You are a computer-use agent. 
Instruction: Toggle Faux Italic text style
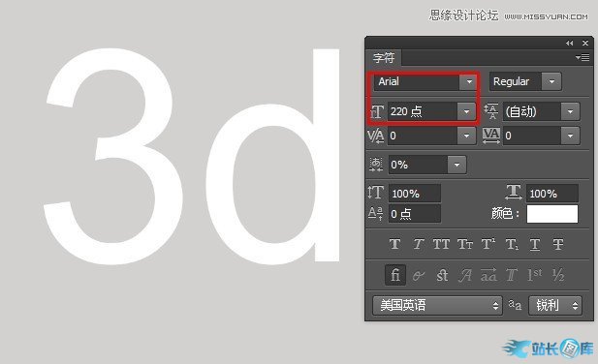[x=419, y=244]
